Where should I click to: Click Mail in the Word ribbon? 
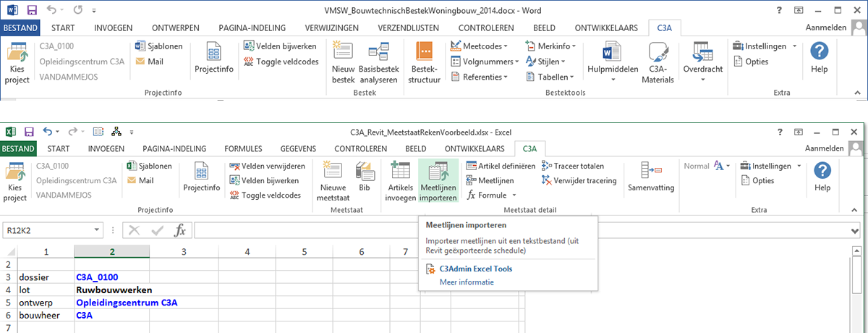(148, 62)
